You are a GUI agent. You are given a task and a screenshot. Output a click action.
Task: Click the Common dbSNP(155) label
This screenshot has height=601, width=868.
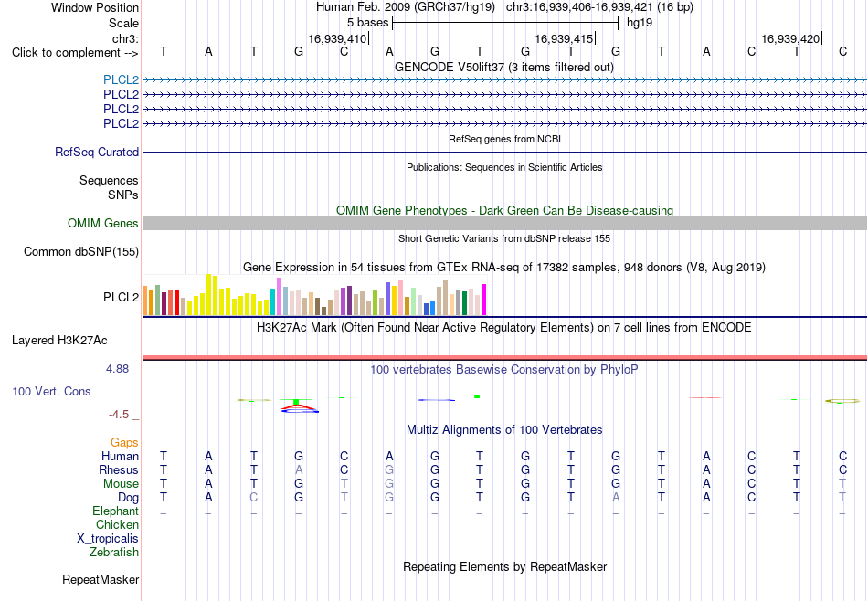coord(80,252)
